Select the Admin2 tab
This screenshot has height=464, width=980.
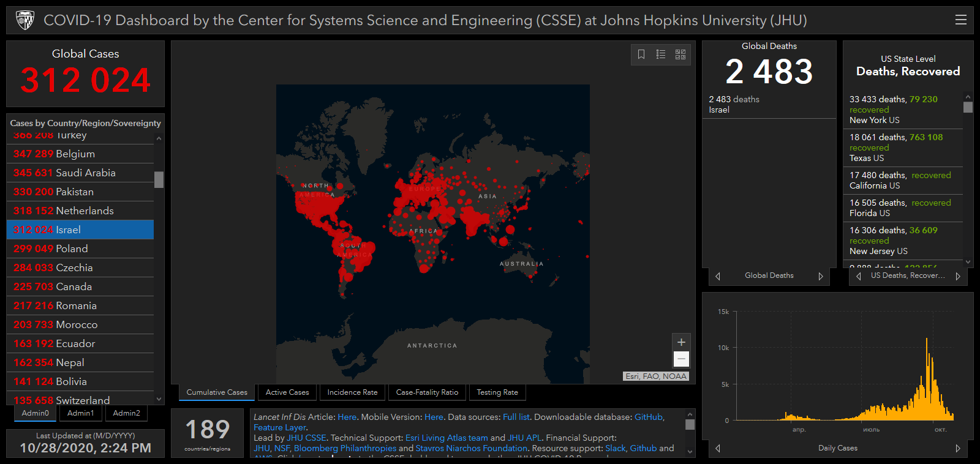tap(127, 413)
